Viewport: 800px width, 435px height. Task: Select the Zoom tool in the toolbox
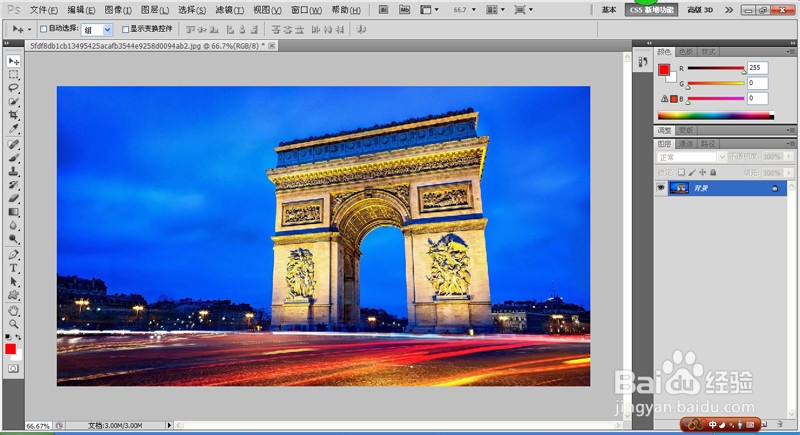pos(13,324)
